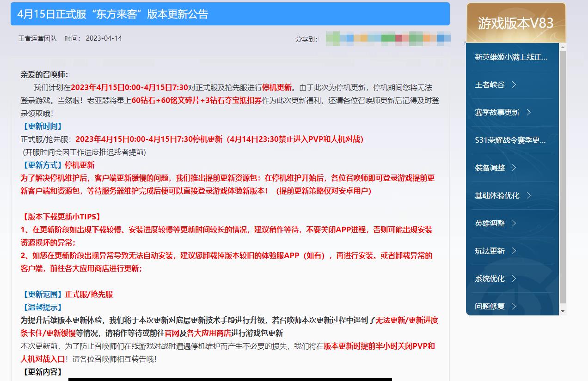Viewport: 588px width, 381px height.
Task: Click the 【温馨提示】 heading
Action: point(42,307)
